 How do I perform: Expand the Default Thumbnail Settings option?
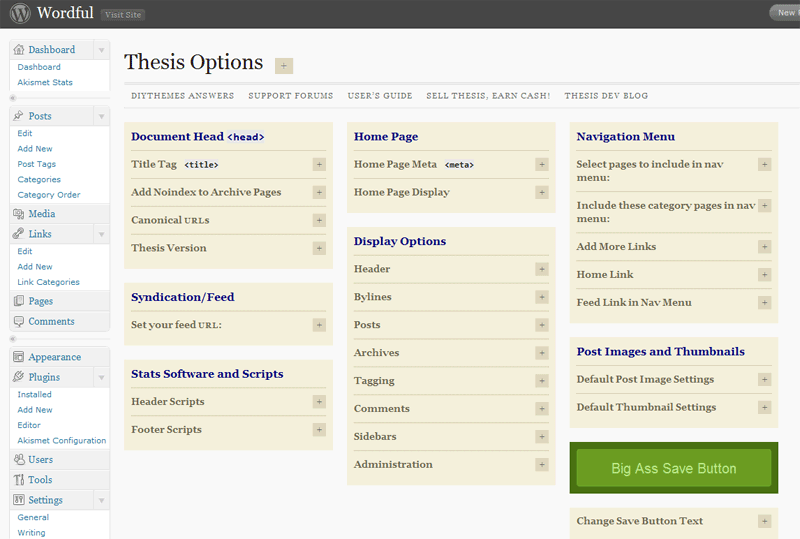tap(764, 407)
